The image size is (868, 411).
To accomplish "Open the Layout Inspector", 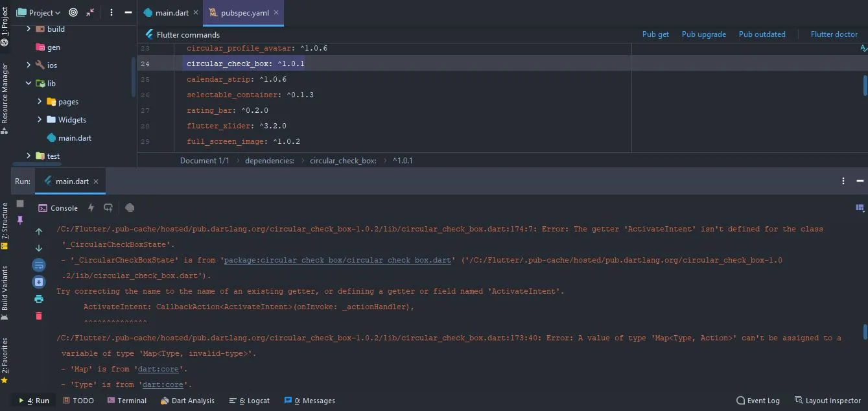I will click(x=827, y=401).
